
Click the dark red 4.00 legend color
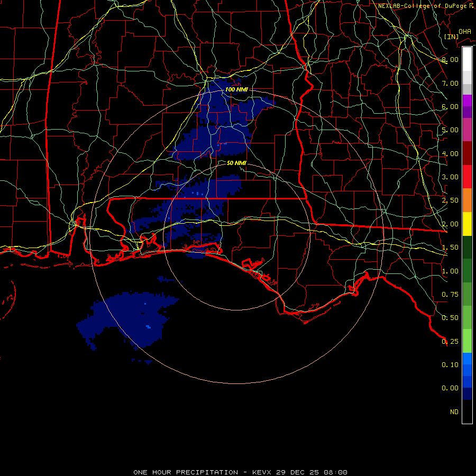click(467, 153)
